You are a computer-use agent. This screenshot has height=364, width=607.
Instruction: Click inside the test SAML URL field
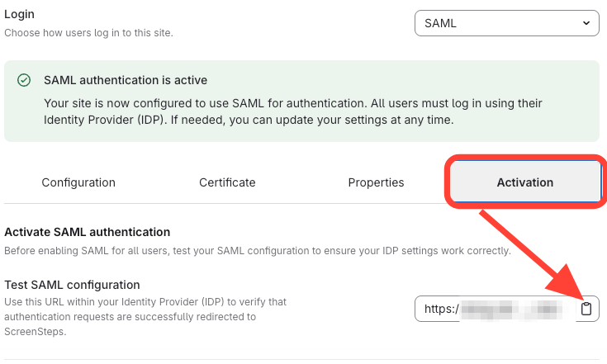pyautogui.click(x=496, y=309)
